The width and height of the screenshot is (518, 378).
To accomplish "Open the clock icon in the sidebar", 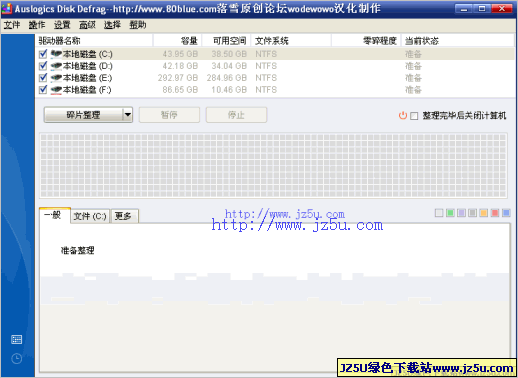I will point(16,359).
